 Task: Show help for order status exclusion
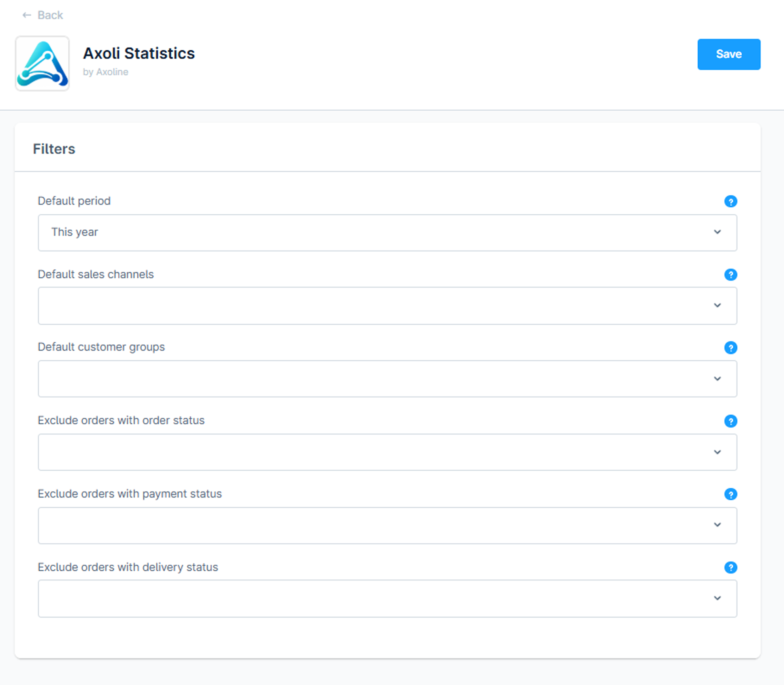click(731, 421)
